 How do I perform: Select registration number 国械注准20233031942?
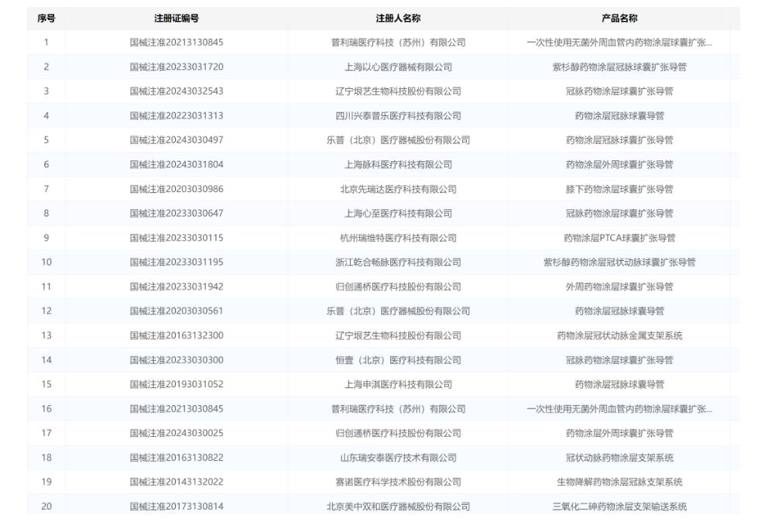click(x=177, y=287)
